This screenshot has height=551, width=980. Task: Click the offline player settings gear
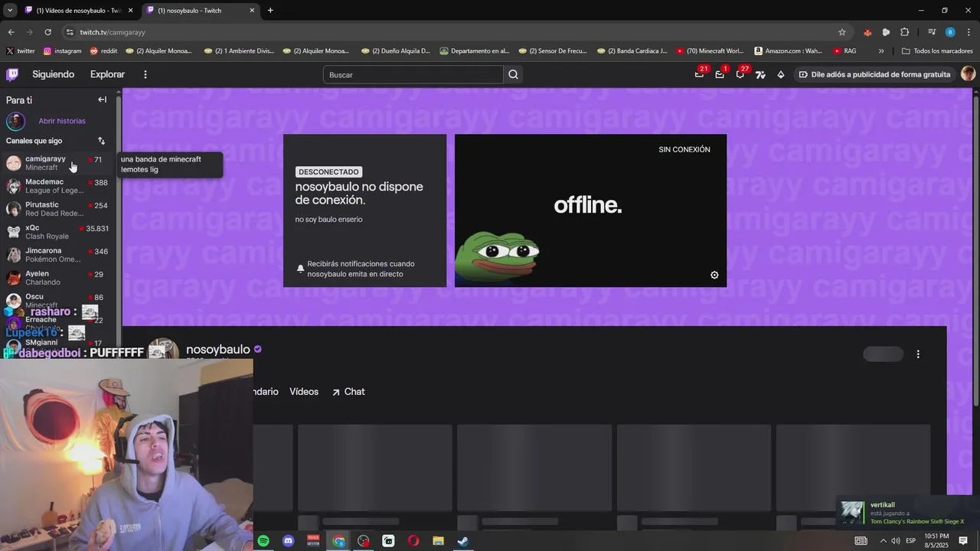click(x=714, y=275)
